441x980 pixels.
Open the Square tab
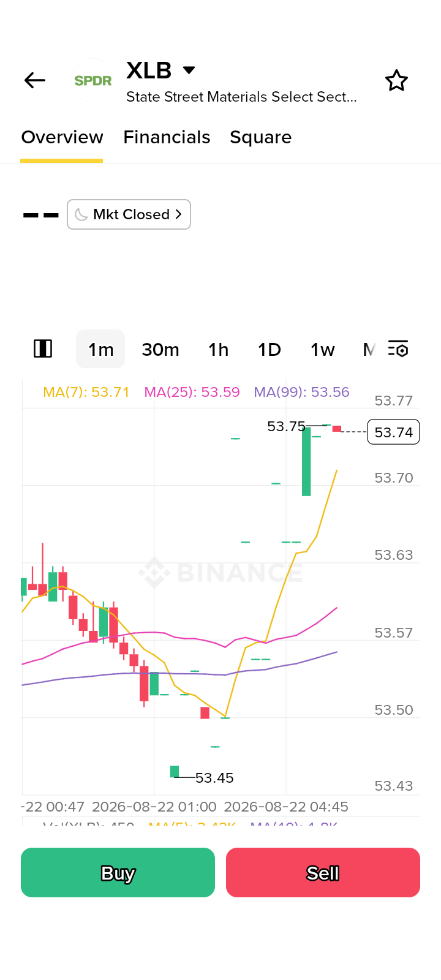coord(260,137)
